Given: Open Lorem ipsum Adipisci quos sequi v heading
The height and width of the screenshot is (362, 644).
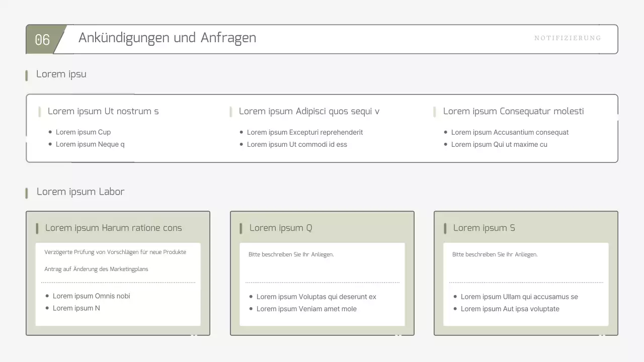Looking at the screenshot, I should (309, 112).
